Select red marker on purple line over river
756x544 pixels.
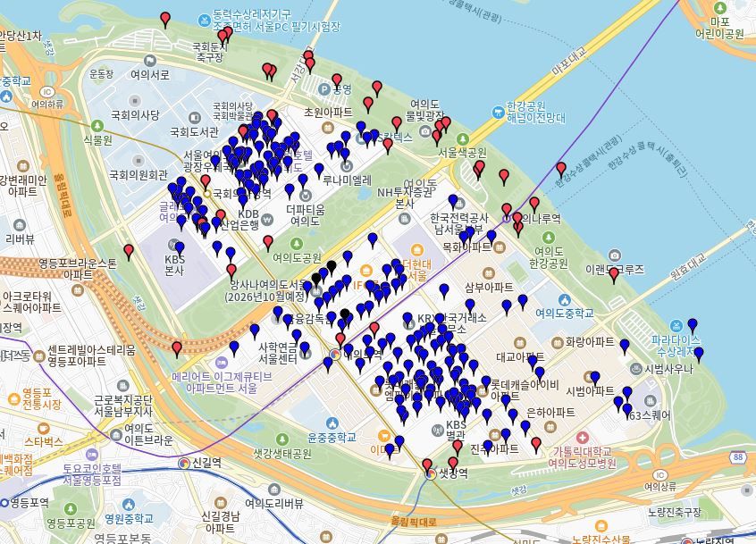561,169
